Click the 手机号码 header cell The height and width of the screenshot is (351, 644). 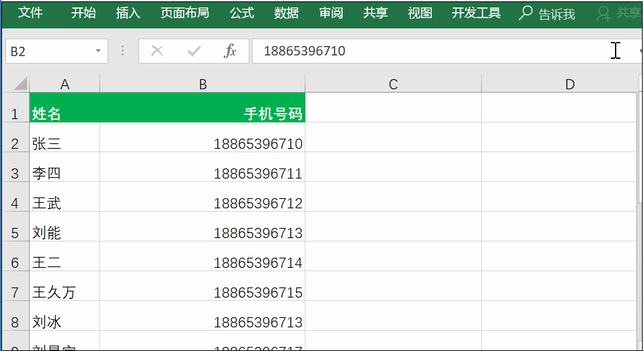coord(203,108)
